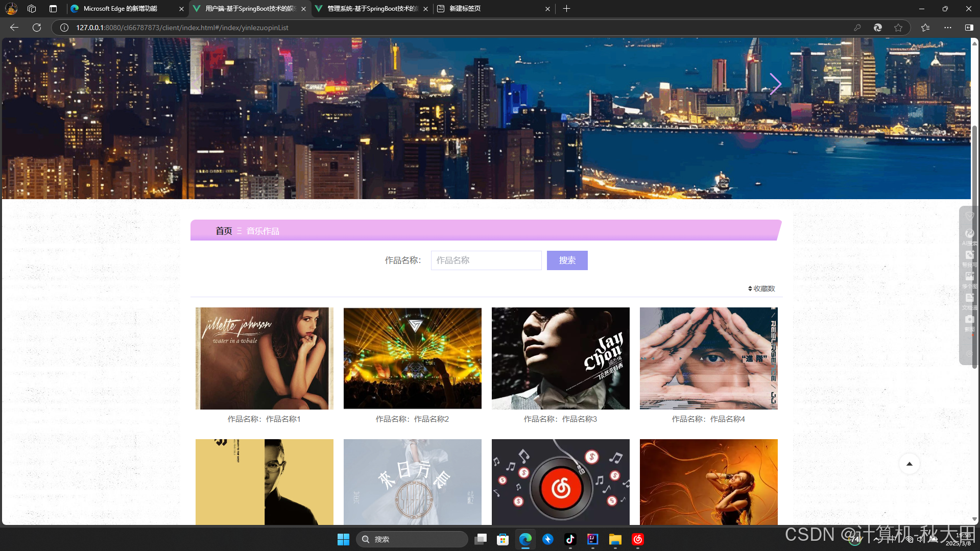Open the yellow portrait album cover
The image size is (980, 551).
click(x=265, y=482)
